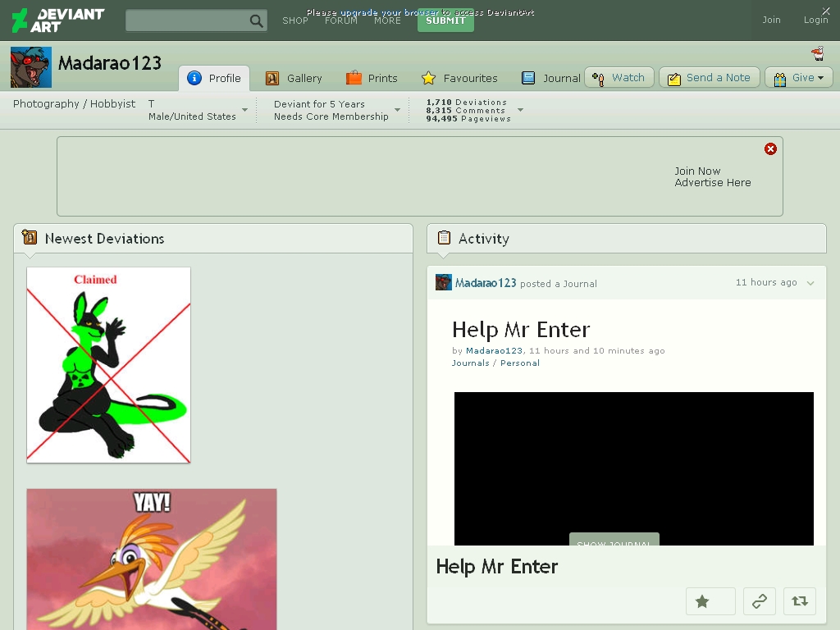Open the YAY! bird deviation thumbnail

click(x=152, y=559)
